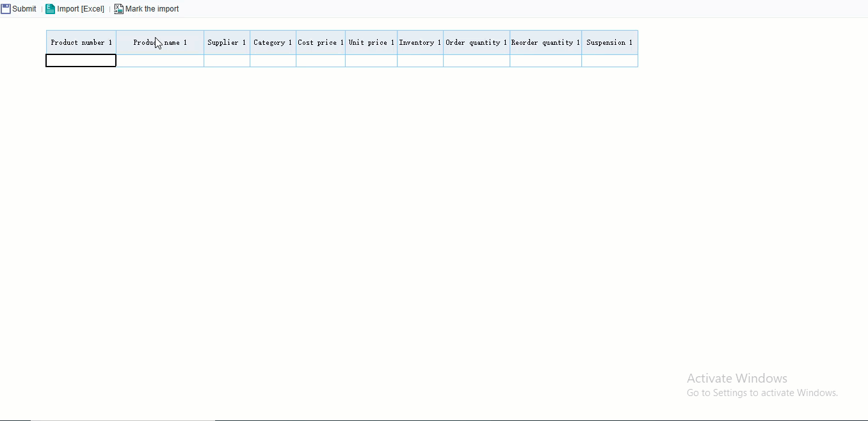This screenshot has width=868, height=421.
Task: Click the Submit floppy disk icon
Action: click(x=6, y=9)
